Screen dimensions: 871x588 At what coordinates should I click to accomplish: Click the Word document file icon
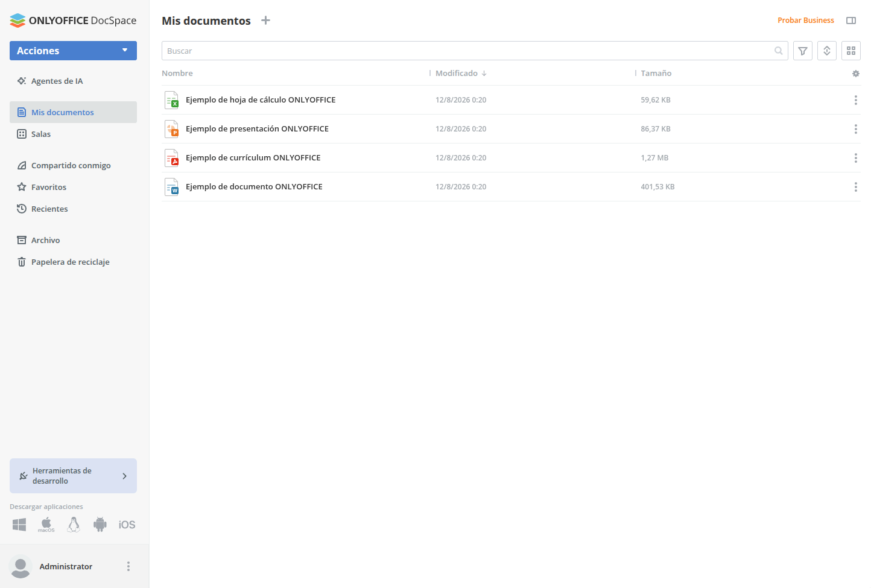tap(172, 187)
